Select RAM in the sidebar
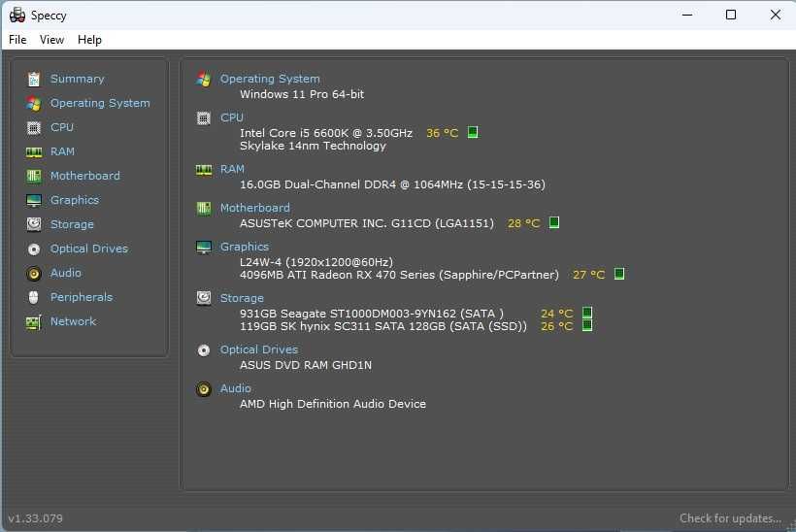The image size is (796, 532). tap(62, 151)
